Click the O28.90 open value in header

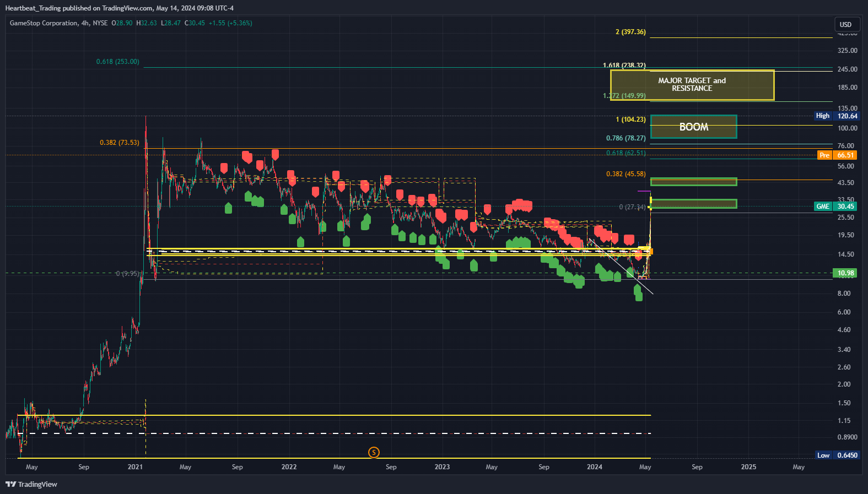pyautogui.click(x=122, y=23)
